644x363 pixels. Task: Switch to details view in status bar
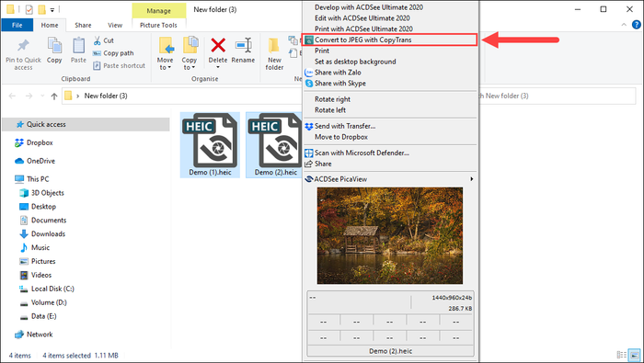tap(622, 355)
